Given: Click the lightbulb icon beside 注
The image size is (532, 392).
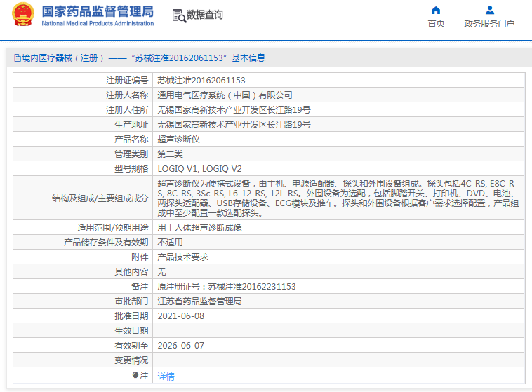Looking at the screenshot, I should pos(135,376).
